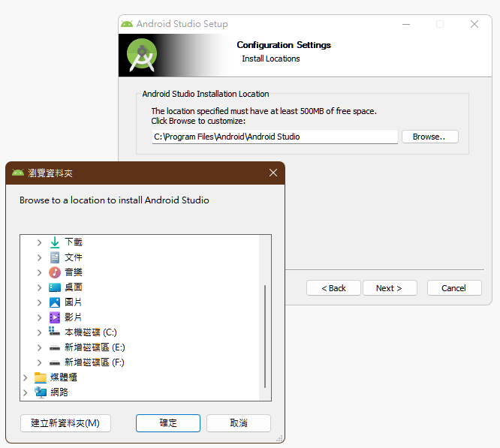500x448 pixels.
Task: Click the music note icon beside 音樂
Action: [55, 272]
